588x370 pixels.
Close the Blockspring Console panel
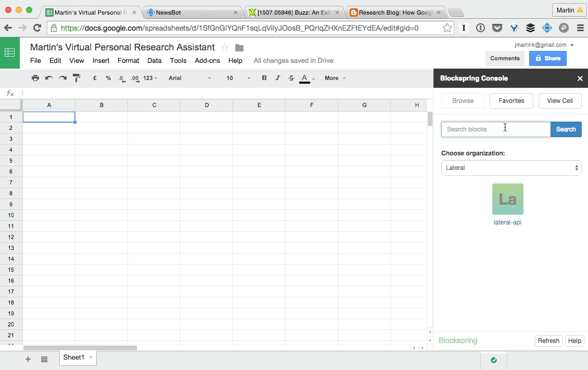[580, 78]
